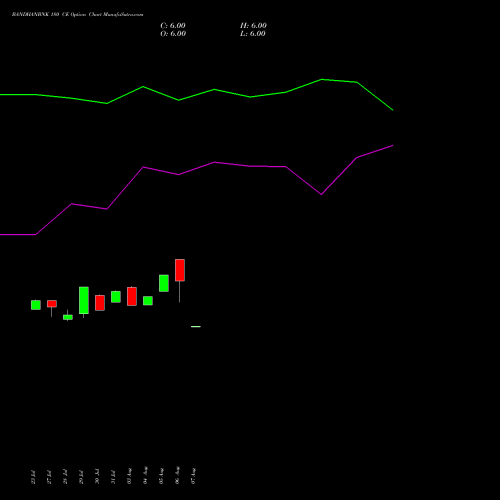Click the BANDHANBNK options chart title
The height and width of the screenshot is (500, 500).
point(77,15)
